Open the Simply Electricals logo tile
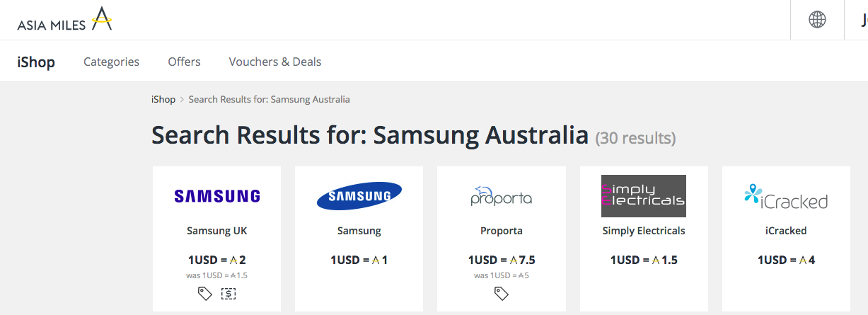The image size is (868, 315). [x=644, y=196]
